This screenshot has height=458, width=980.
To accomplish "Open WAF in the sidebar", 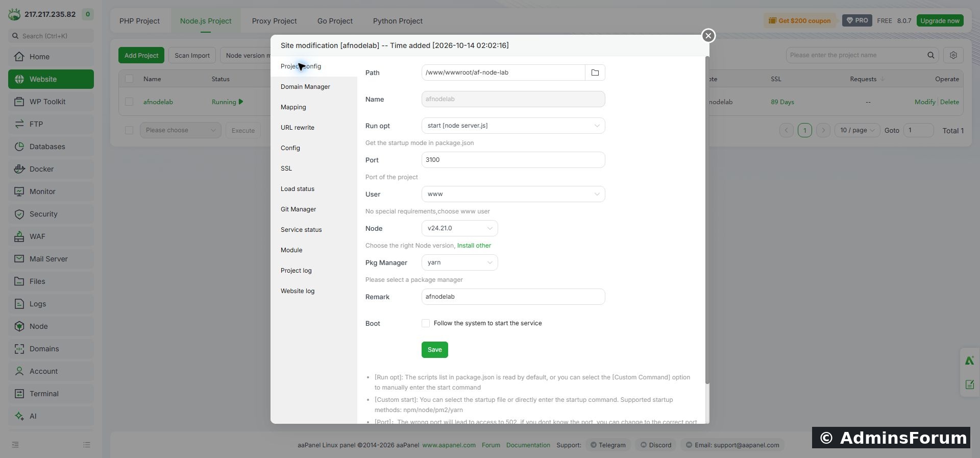I will tap(51, 236).
